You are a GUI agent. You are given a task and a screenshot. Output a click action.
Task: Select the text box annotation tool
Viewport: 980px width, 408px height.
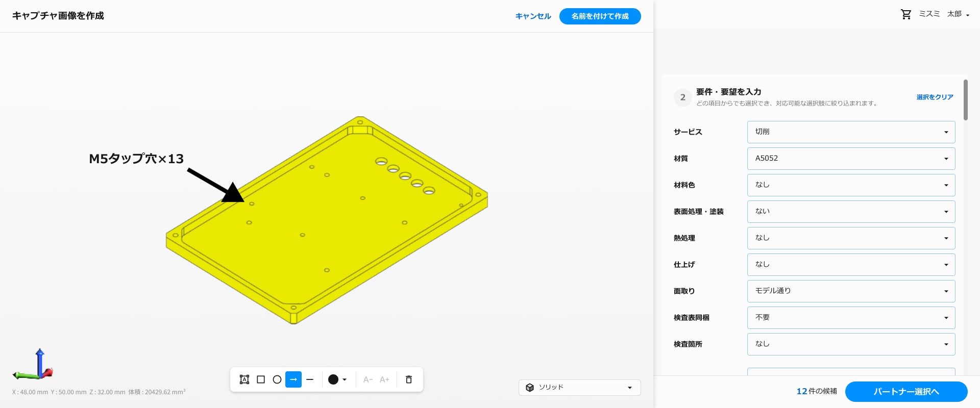tap(244, 379)
